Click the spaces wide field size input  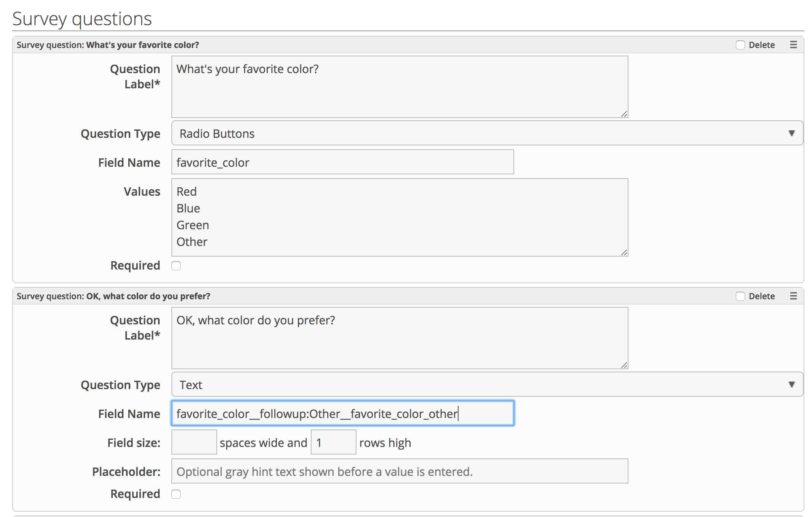(194, 442)
